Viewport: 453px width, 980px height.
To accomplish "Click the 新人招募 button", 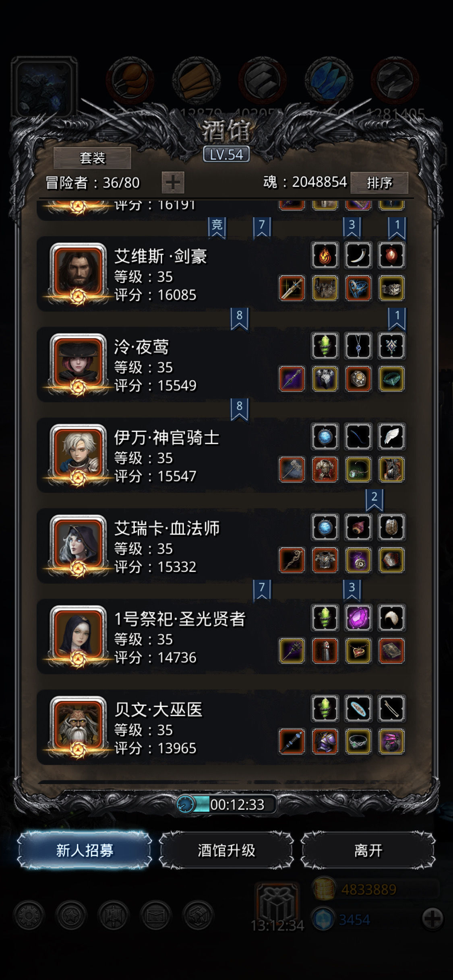I will (85, 850).
